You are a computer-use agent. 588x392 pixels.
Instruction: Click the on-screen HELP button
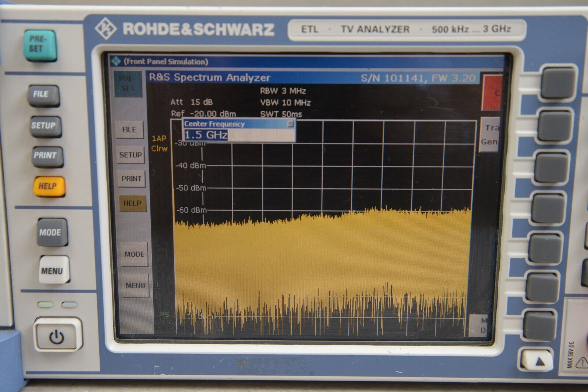coord(132,203)
